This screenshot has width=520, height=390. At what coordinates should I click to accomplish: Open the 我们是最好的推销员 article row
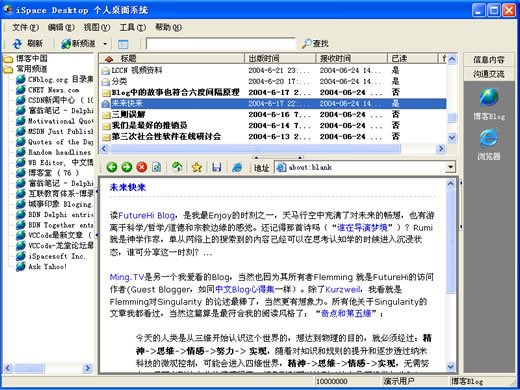pyautogui.click(x=273, y=126)
